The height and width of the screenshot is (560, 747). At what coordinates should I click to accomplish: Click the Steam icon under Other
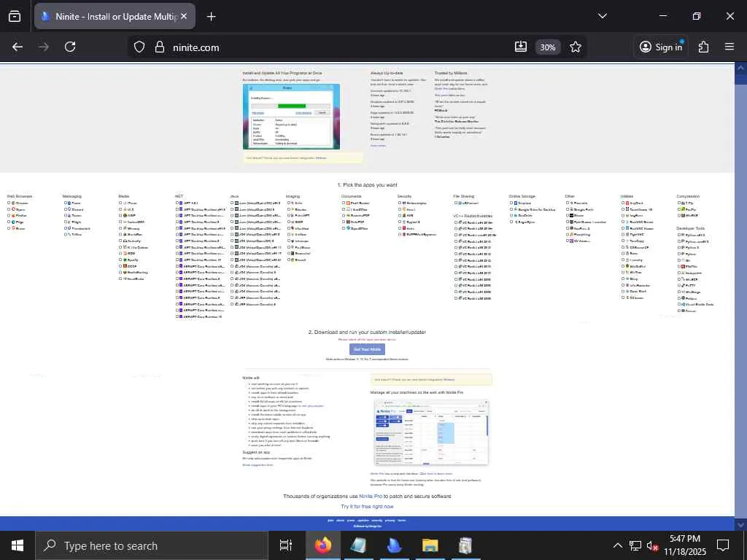click(571, 215)
